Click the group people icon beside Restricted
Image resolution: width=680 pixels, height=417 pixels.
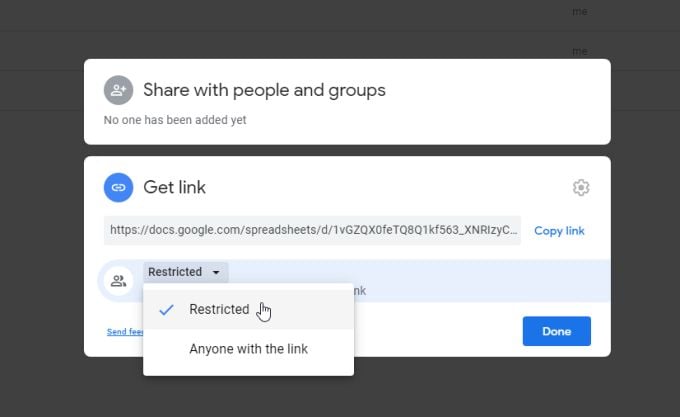[x=118, y=281]
